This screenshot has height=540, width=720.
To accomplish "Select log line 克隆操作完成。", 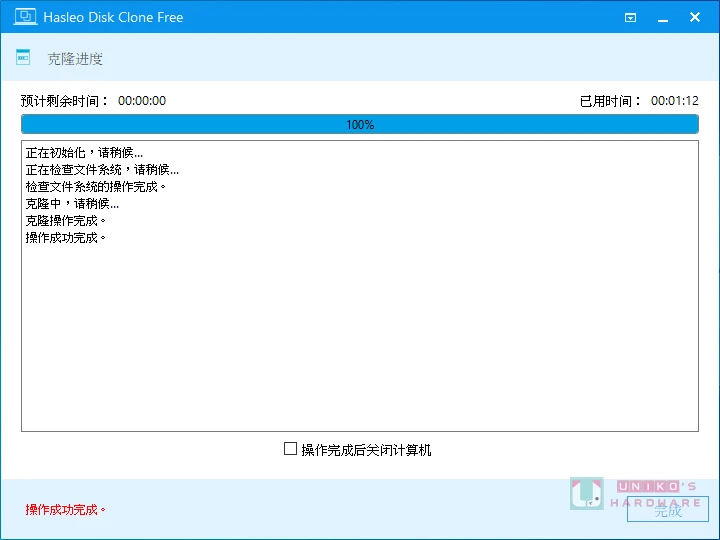I will 66,220.
